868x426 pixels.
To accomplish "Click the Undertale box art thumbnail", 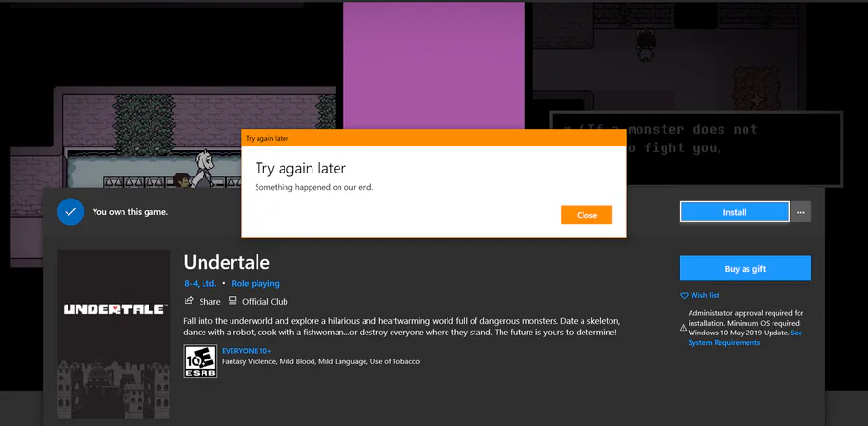I will [114, 333].
